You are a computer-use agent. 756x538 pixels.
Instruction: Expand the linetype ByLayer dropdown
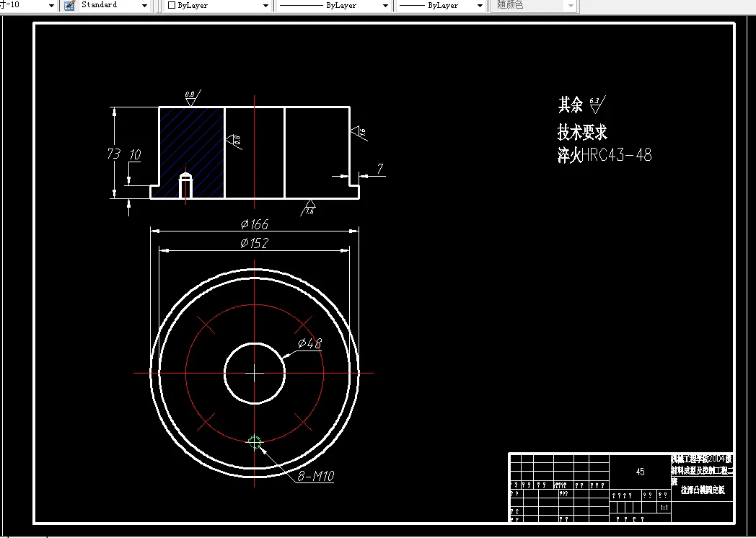[384, 6]
